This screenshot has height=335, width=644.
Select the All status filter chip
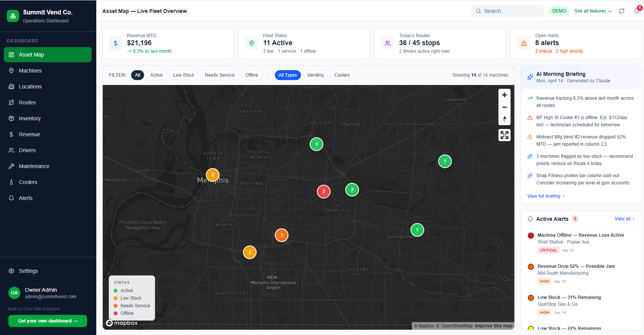click(138, 75)
